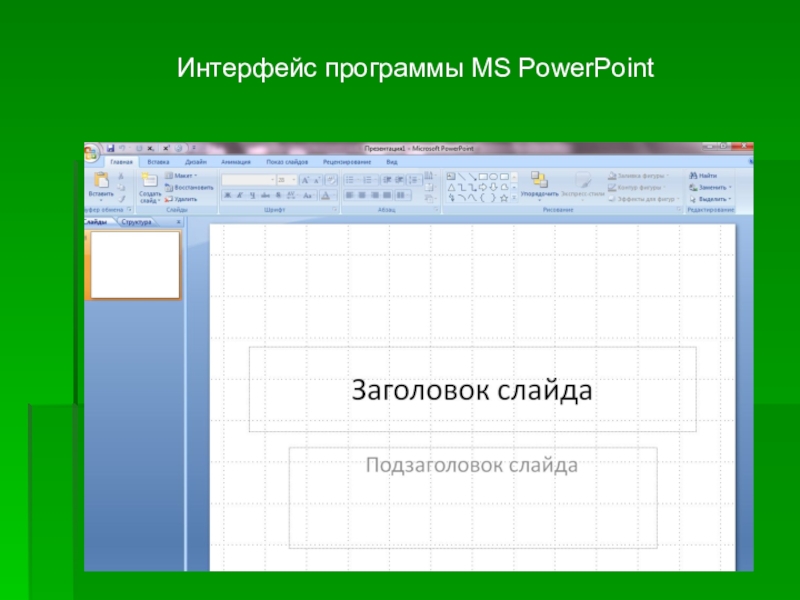Create a new slide via Создать слайд
The height and width of the screenshot is (600, 800).
click(x=149, y=188)
